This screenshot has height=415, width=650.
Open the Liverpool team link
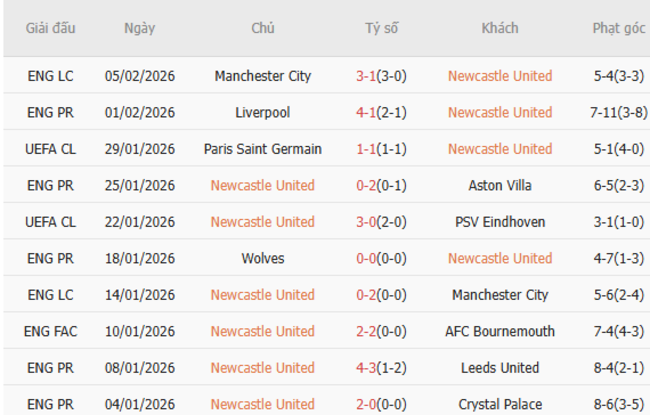click(263, 112)
